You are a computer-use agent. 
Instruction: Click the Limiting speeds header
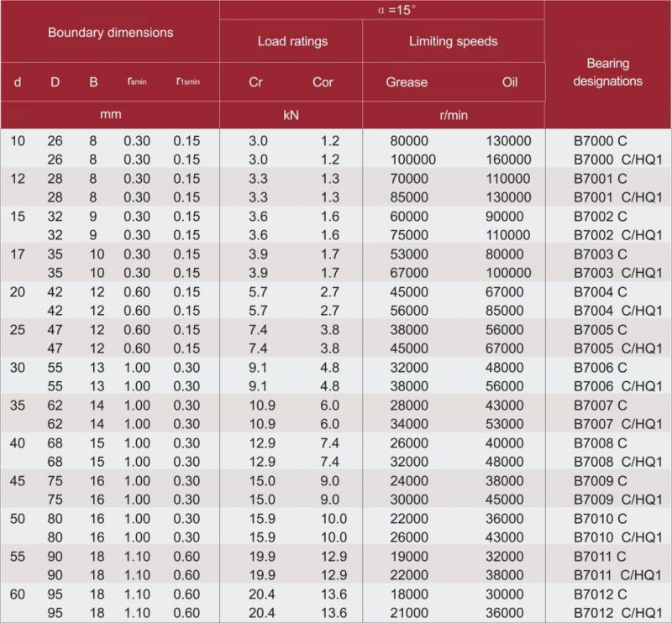click(453, 41)
